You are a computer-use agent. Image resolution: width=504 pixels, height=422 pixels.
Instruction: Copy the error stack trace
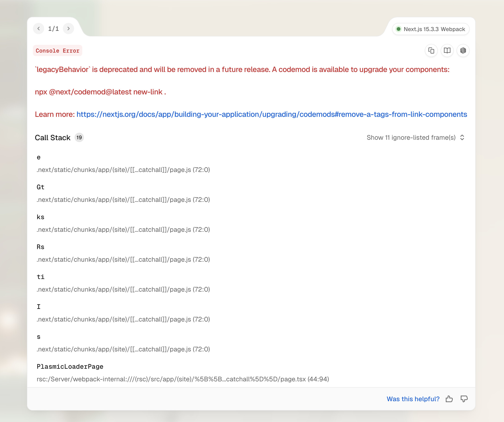[431, 51]
